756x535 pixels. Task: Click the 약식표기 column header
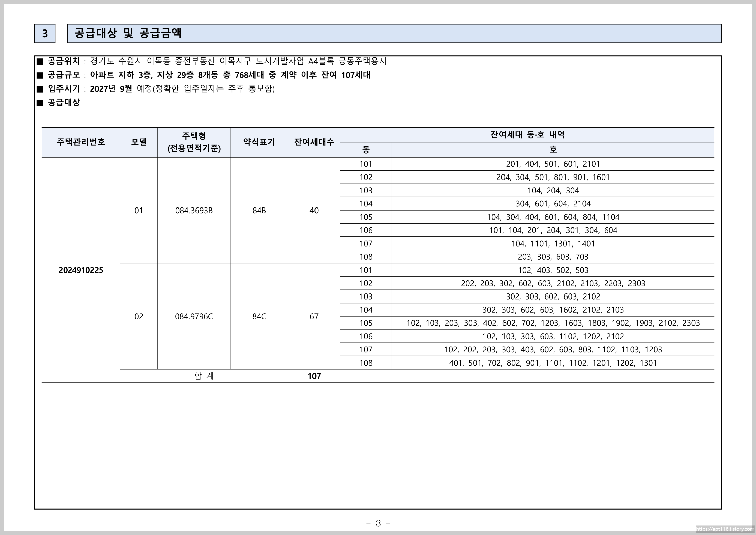259,142
